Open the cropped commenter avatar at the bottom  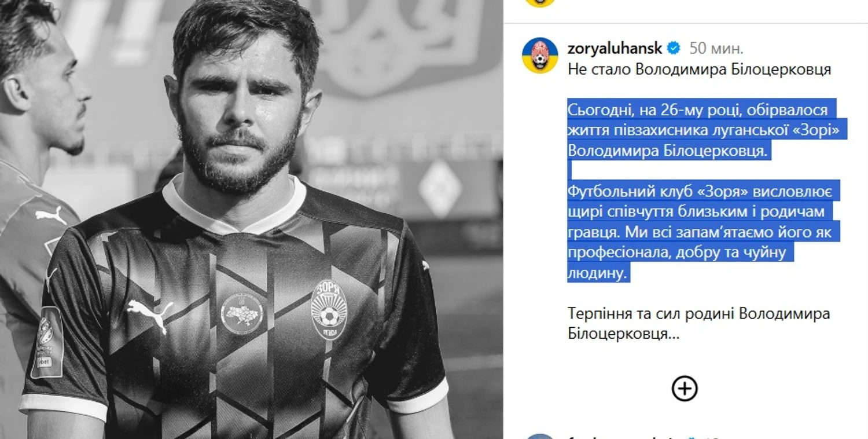coord(540,436)
